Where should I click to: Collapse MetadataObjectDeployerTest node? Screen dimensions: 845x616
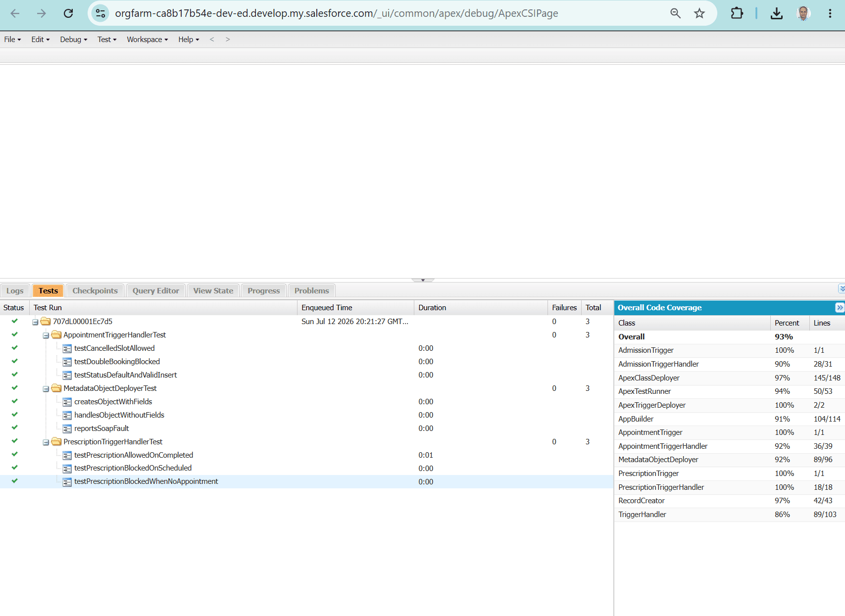click(x=46, y=389)
